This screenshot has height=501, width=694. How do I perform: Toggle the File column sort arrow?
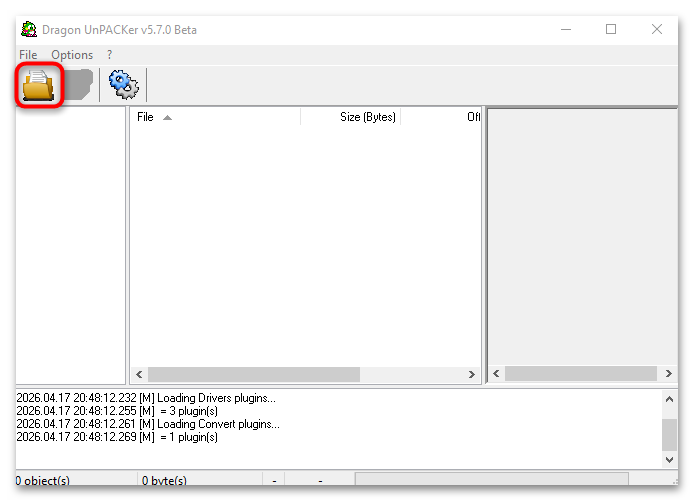(x=167, y=117)
